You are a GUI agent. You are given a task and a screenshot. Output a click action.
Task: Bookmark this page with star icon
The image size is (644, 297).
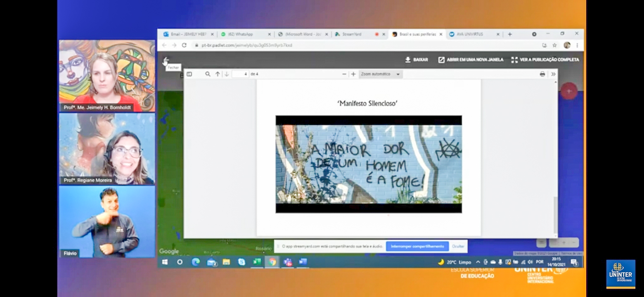click(x=554, y=45)
